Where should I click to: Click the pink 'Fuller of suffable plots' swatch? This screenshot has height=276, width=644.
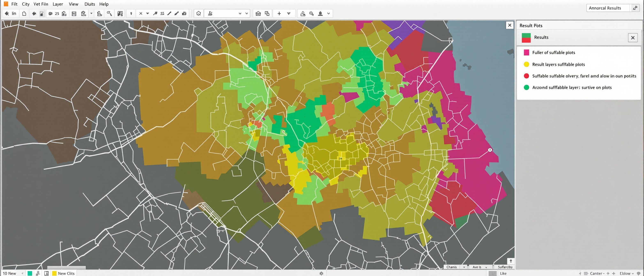pyautogui.click(x=527, y=52)
